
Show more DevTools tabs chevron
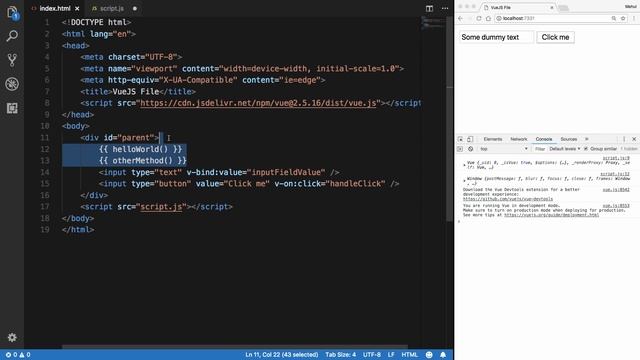point(587,139)
